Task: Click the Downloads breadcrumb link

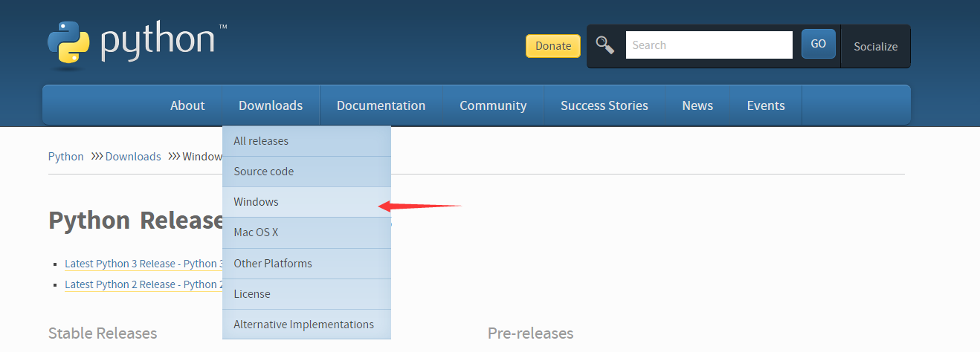Action: (133, 157)
